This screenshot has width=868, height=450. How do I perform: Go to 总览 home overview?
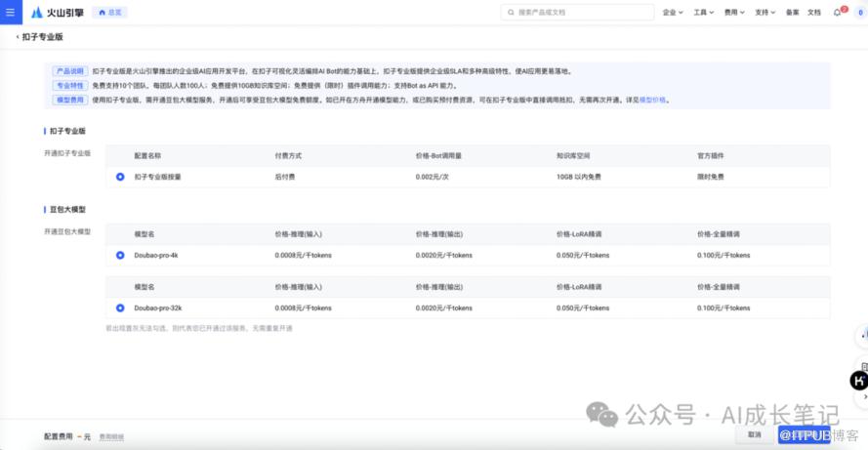click(109, 12)
